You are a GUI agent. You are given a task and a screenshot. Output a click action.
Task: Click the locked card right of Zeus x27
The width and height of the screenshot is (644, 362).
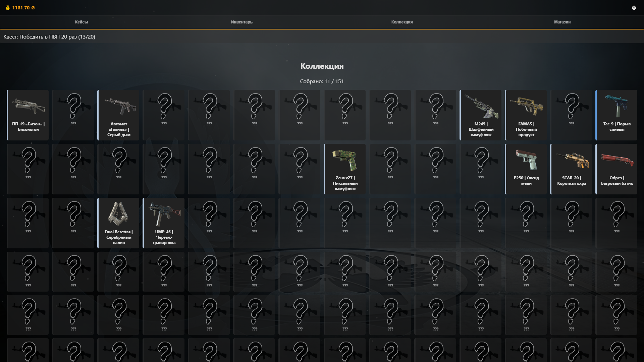[x=390, y=169]
